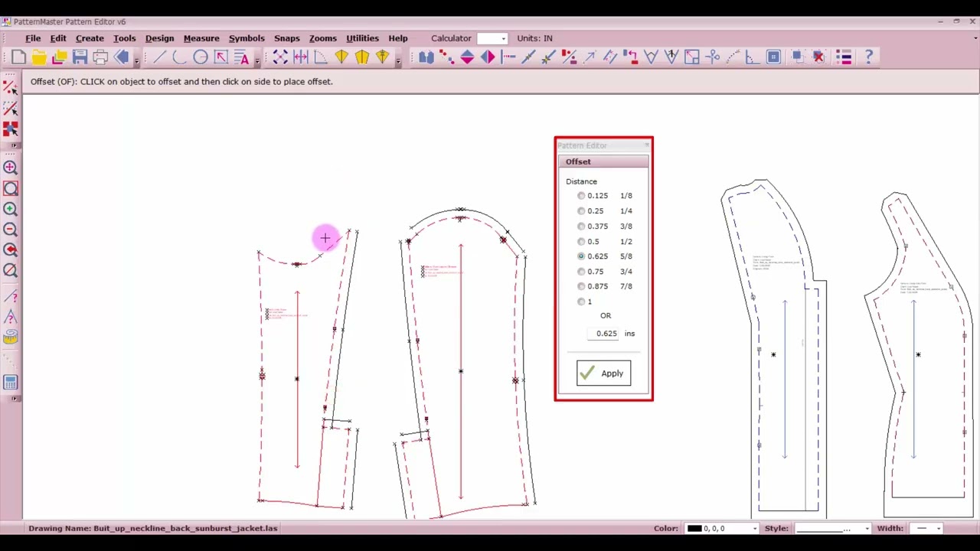
Task: Open the Color dropdown in status bar
Action: pyautogui.click(x=755, y=529)
